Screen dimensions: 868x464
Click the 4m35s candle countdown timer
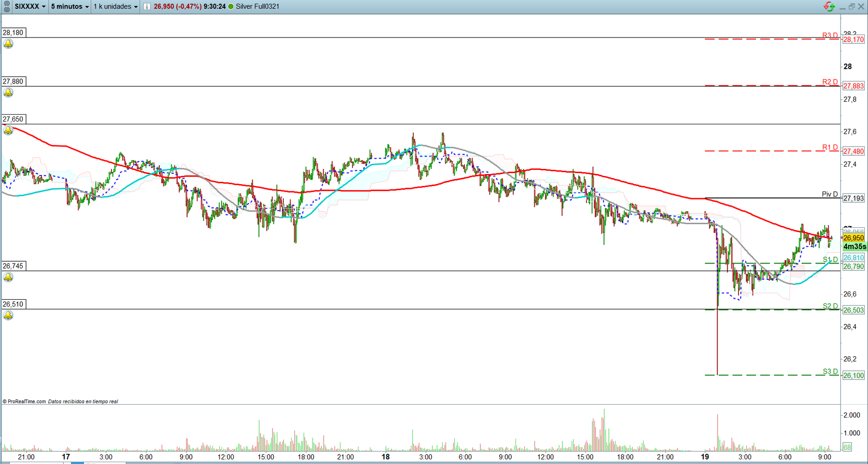coord(855,247)
